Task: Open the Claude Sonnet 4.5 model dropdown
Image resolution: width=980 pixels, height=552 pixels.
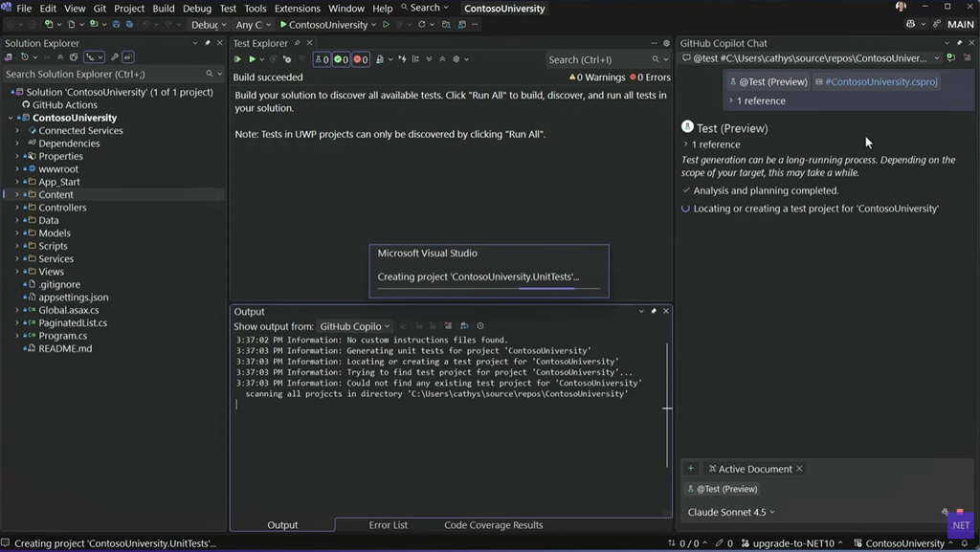Action: click(x=731, y=512)
